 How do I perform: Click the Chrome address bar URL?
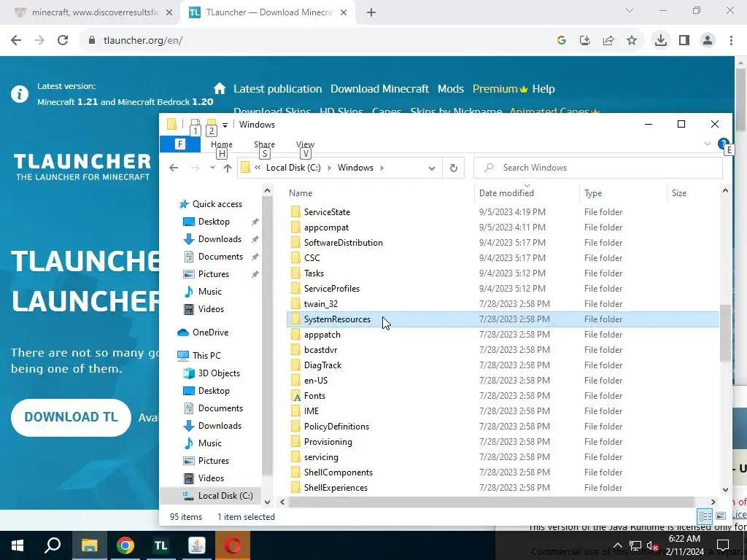click(143, 41)
